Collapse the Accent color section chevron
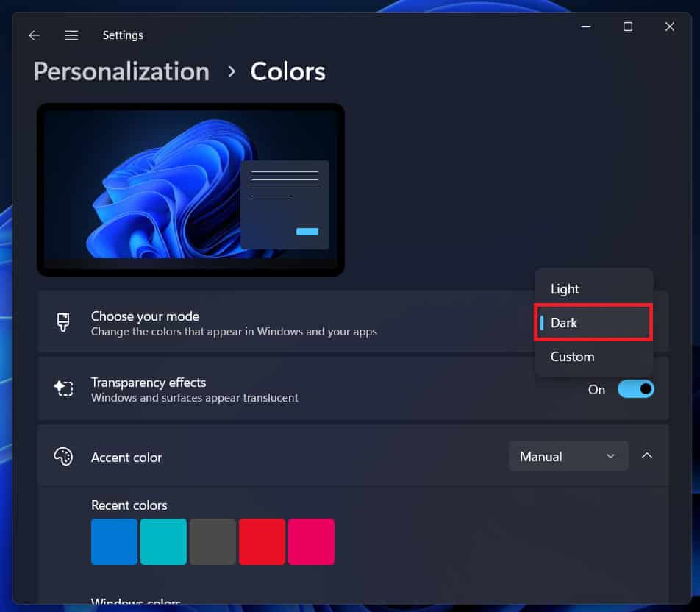Screen dimensions: 700x612 (647, 456)
